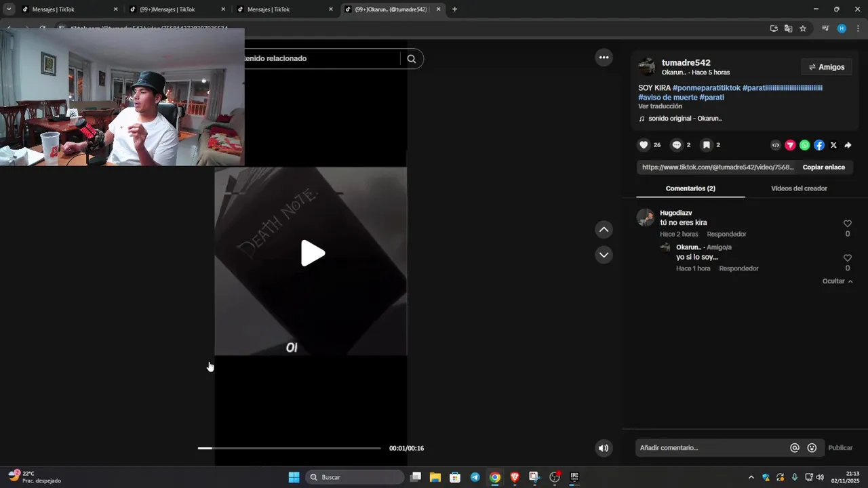The image size is (868, 488).
Task: Save video with the bookmark icon
Action: pos(706,145)
